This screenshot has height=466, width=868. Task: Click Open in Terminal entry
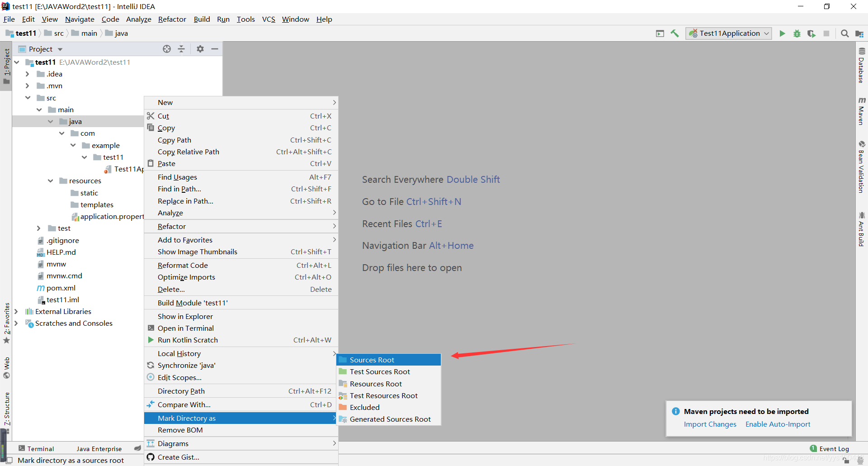[x=241, y=328]
